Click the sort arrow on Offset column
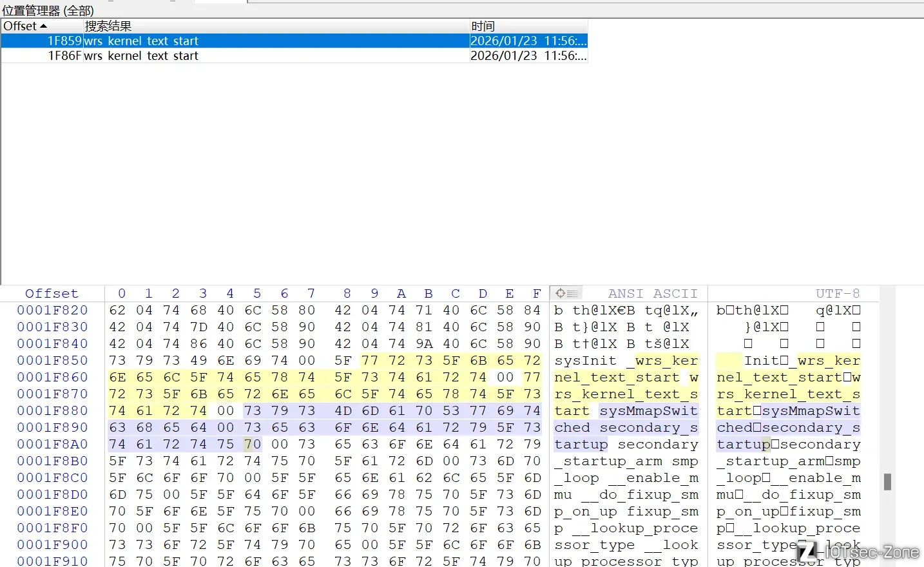This screenshot has width=924, height=567. (43, 26)
